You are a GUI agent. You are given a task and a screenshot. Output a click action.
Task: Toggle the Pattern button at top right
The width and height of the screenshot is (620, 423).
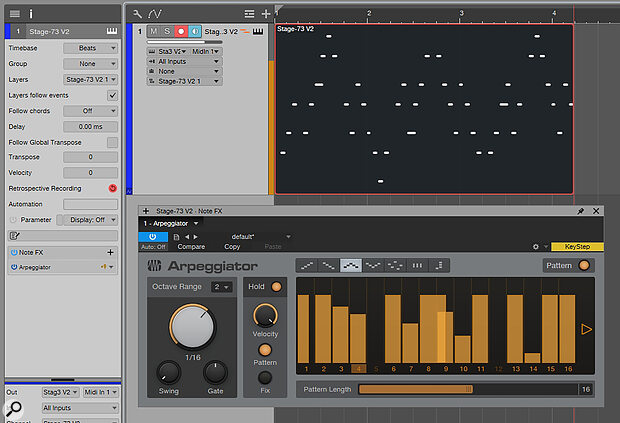pyautogui.click(x=584, y=265)
